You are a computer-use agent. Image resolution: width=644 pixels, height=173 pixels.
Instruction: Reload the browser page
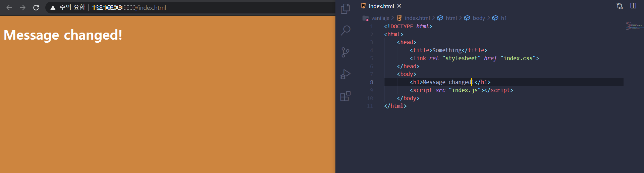36,7
